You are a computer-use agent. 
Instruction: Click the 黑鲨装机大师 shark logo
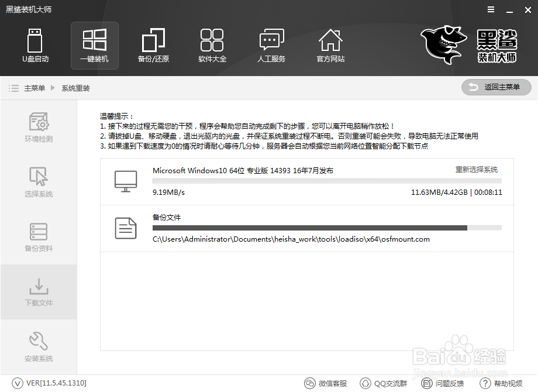click(x=469, y=44)
